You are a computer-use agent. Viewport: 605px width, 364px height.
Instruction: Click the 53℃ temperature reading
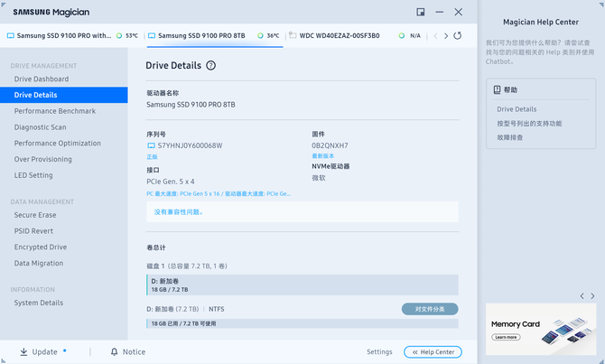(132, 35)
